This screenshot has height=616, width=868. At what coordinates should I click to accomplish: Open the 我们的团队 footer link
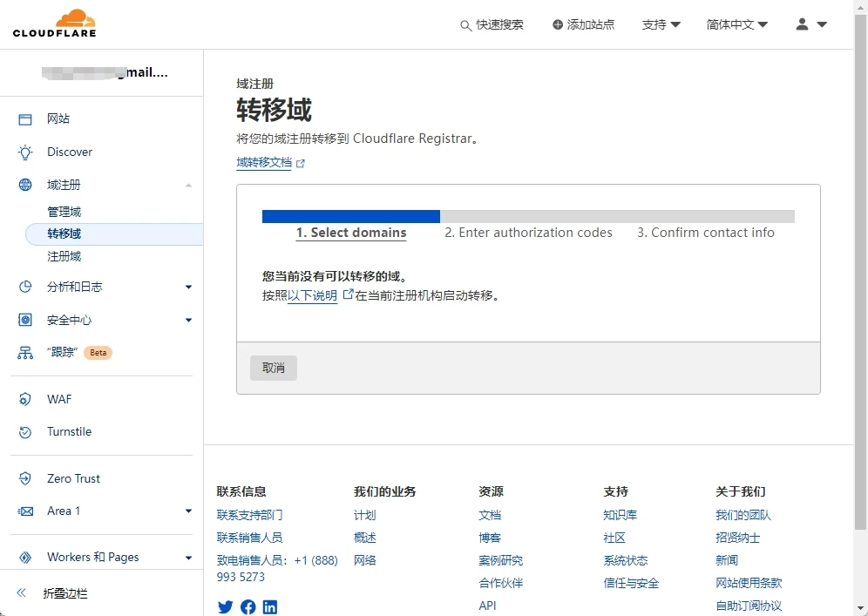743,515
